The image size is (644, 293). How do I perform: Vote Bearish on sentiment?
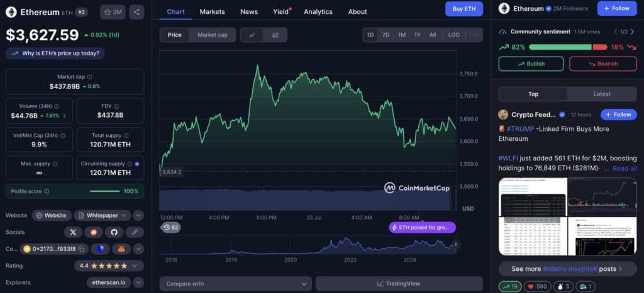click(603, 64)
